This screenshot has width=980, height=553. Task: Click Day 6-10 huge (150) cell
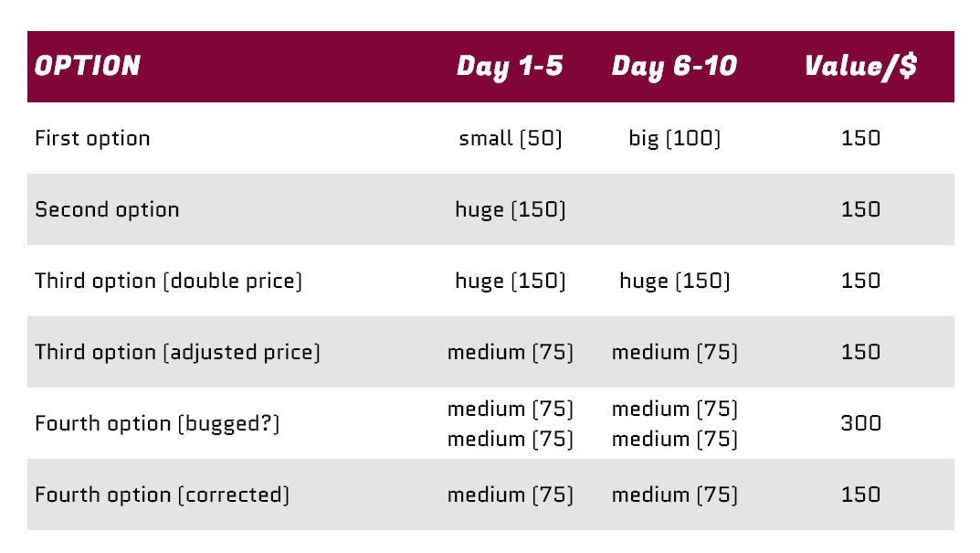pyautogui.click(x=675, y=281)
